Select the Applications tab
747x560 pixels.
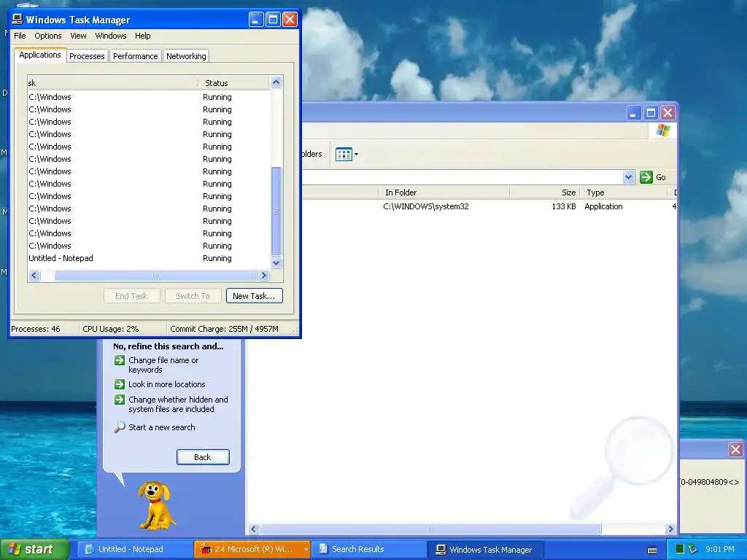(40, 55)
